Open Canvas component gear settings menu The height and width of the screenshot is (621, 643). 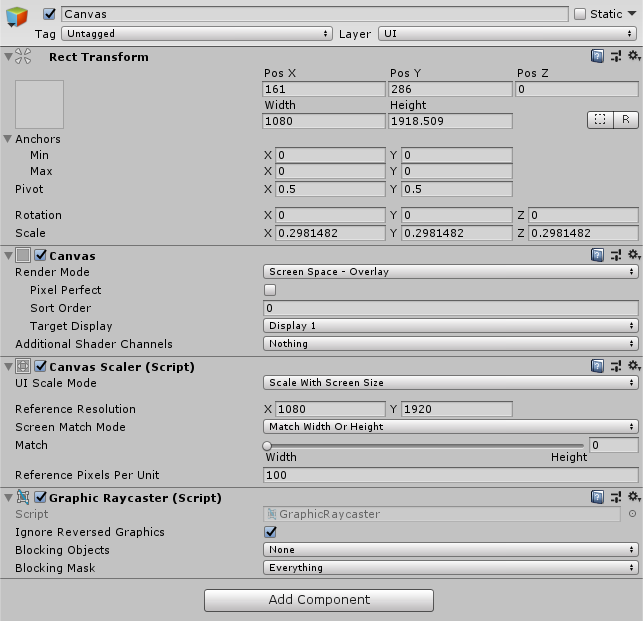coord(634,255)
